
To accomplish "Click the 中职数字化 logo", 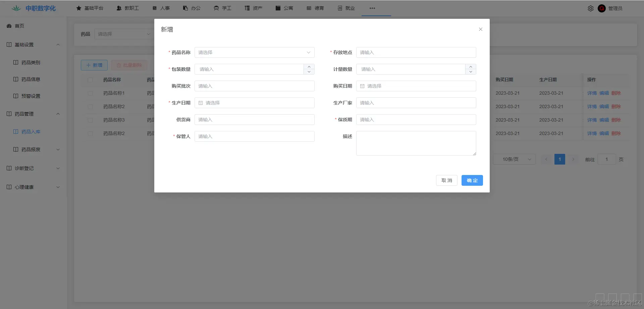I will pos(34,8).
